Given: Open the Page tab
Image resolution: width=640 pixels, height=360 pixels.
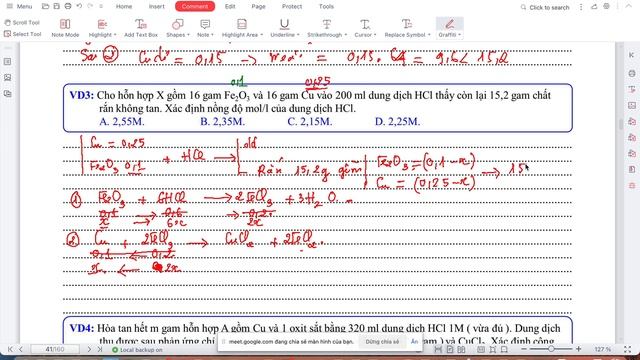Looking at the screenshot, I should [x=258, y=7].
